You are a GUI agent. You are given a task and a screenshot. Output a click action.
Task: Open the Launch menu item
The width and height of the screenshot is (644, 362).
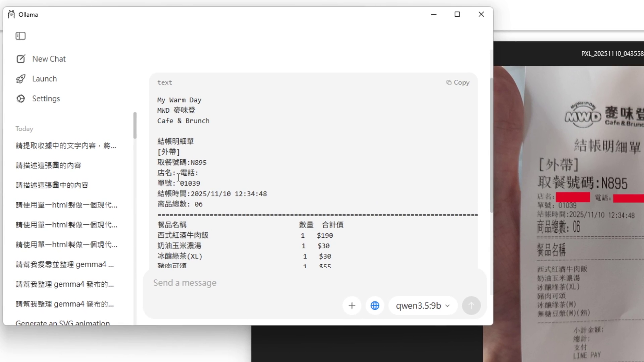(x=45, y=79)
